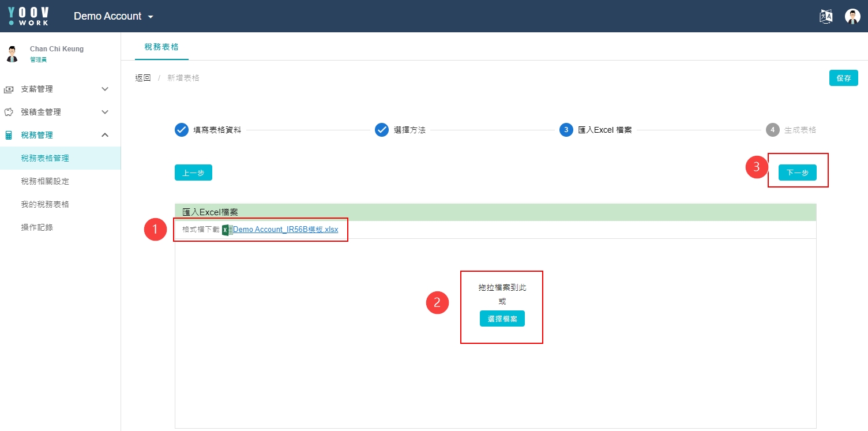868x431 pixels.
Task: Open 稅務相關設定 in sidebar
Action: click(x=45, y=181)
